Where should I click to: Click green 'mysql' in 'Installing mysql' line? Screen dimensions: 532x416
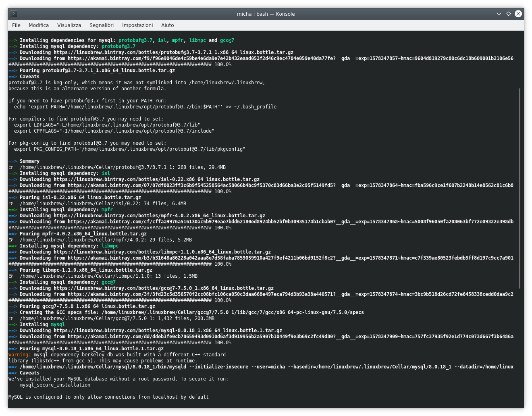pyautogui.click(x=58, y=324)
